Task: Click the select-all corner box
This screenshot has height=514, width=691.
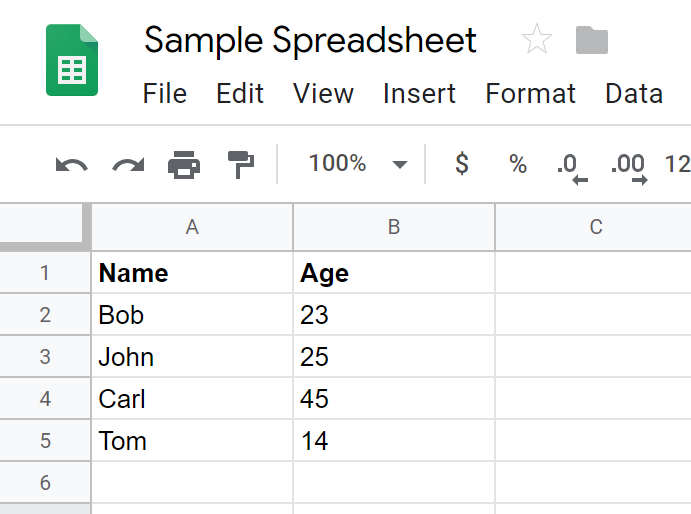Action: coord(45,227)
